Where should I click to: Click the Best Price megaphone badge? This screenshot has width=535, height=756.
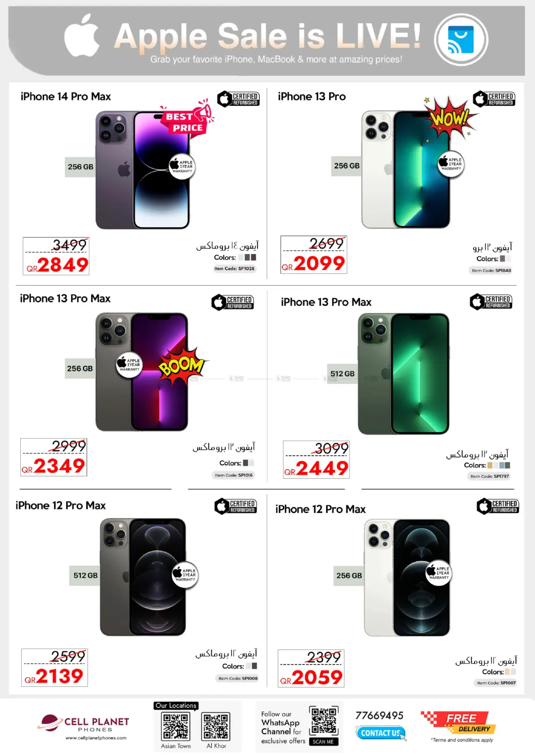coord(187,118)
